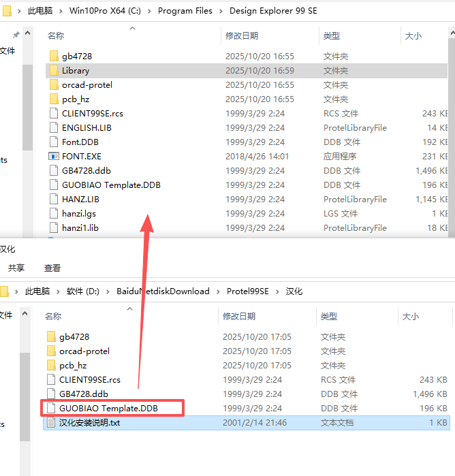455x476 pixels.
Task: Click the lower navigation pane scrollbar thumb
Action: (25, 397)
